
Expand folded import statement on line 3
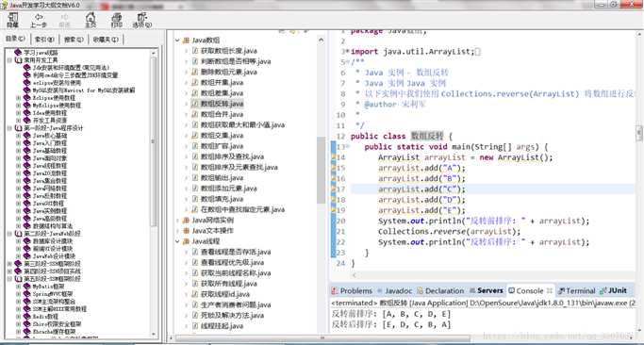tap(347, 52)
